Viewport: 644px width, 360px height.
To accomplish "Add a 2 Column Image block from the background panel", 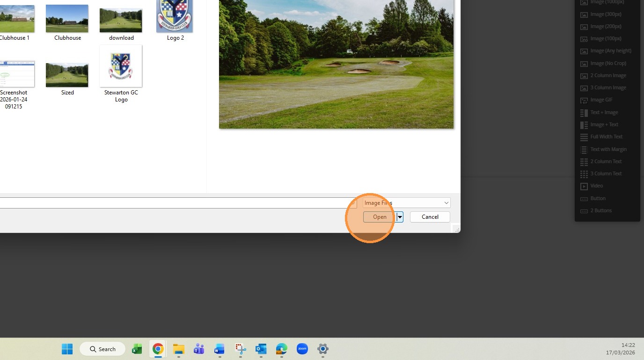I will coord(603,75).
